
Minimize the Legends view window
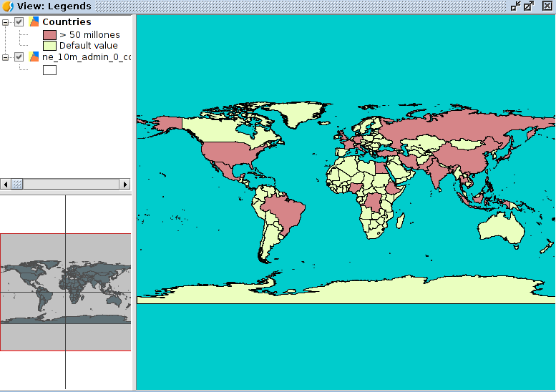515,6
